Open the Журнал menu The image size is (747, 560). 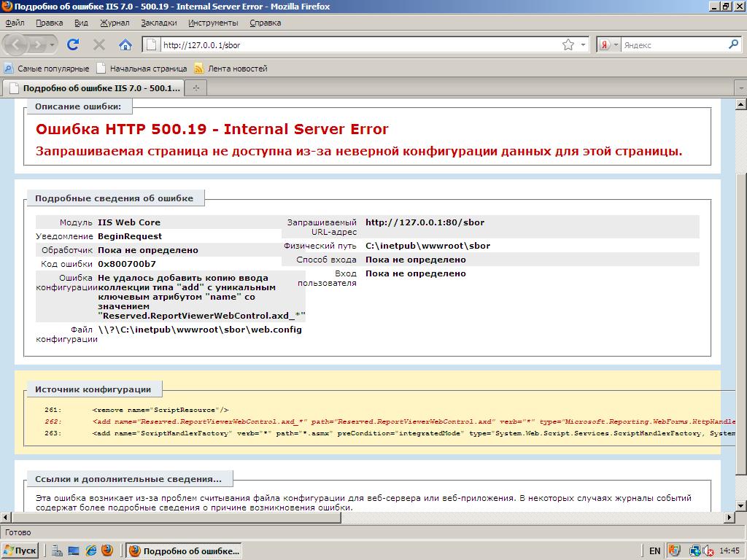click(115, 23)
